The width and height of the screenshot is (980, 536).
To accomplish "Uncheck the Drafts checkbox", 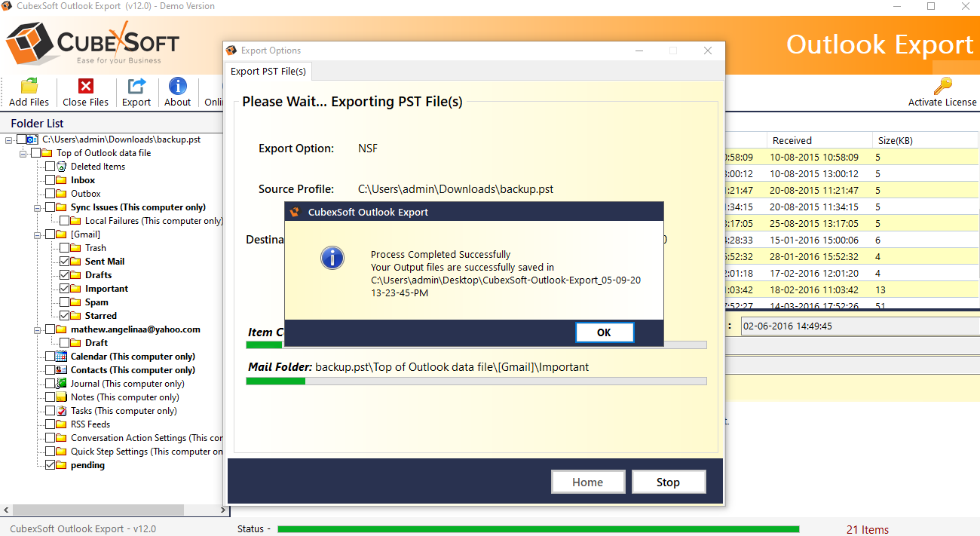I will pyautogui.click(x=64, y=275).
